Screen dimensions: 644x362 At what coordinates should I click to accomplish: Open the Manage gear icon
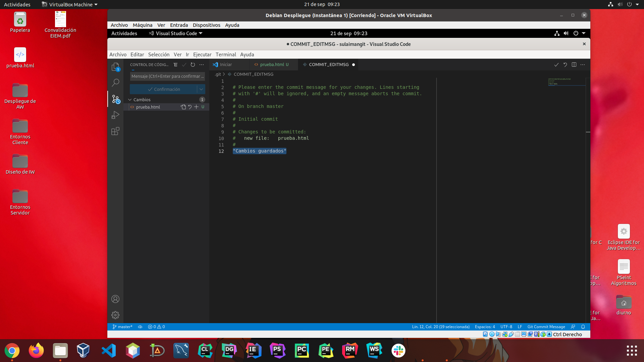click(x=115, y=315)
